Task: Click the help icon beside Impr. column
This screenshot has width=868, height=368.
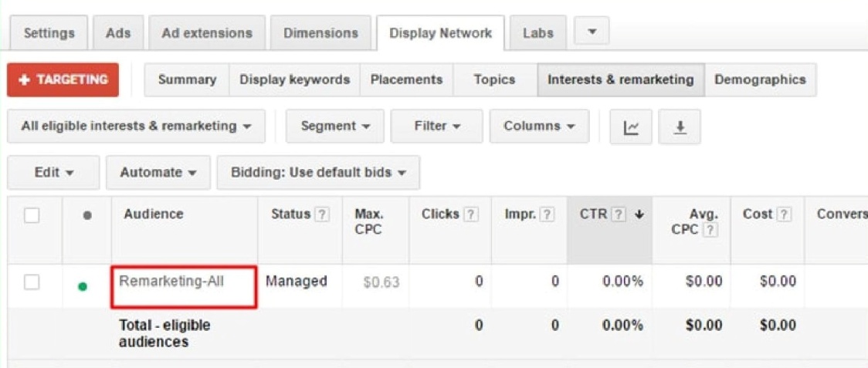Action: tap(548, 215)
